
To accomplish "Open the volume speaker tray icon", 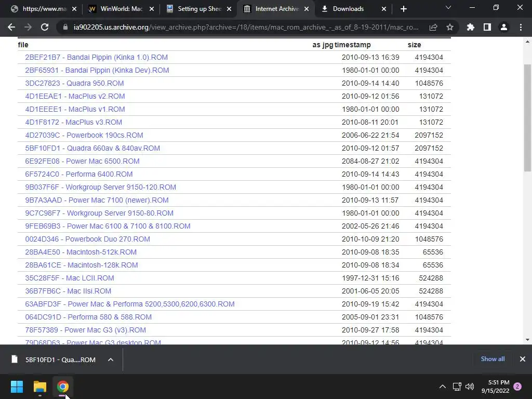I will click(470, 387).
